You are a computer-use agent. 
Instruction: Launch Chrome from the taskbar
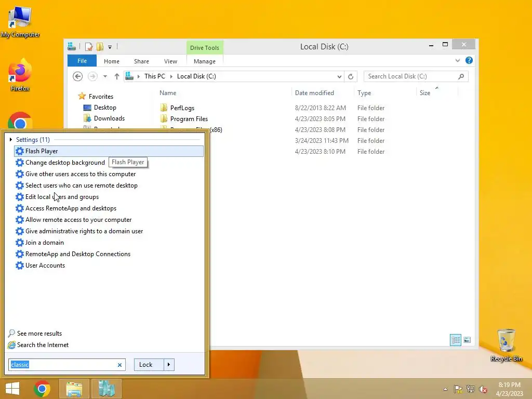[42, 389]
